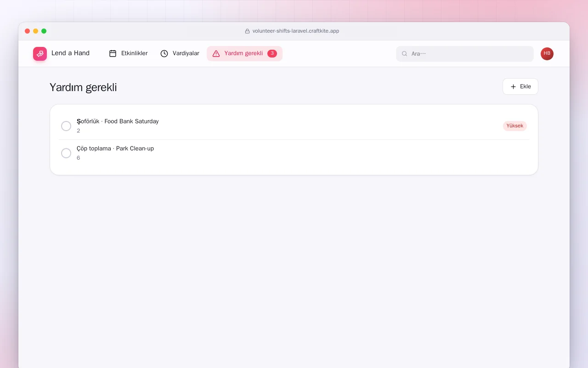Click the warning triangle icon in Yardım gerekli tab
588x368 pixels.
(x=216, y=53)
